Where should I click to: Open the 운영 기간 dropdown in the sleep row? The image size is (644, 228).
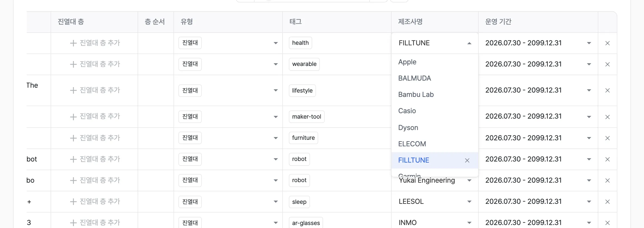coord(589,202)
